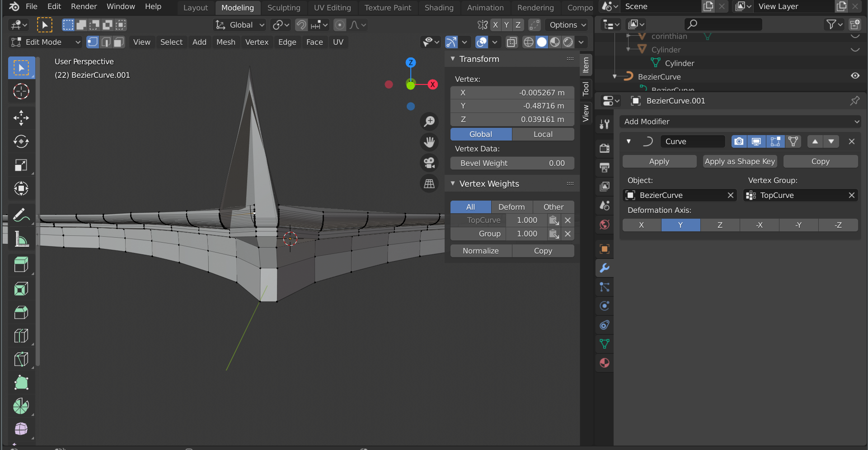Viewport: 868px width, 450px height.
Task: Select the Spin tool
Action: [x=21, y=406]
